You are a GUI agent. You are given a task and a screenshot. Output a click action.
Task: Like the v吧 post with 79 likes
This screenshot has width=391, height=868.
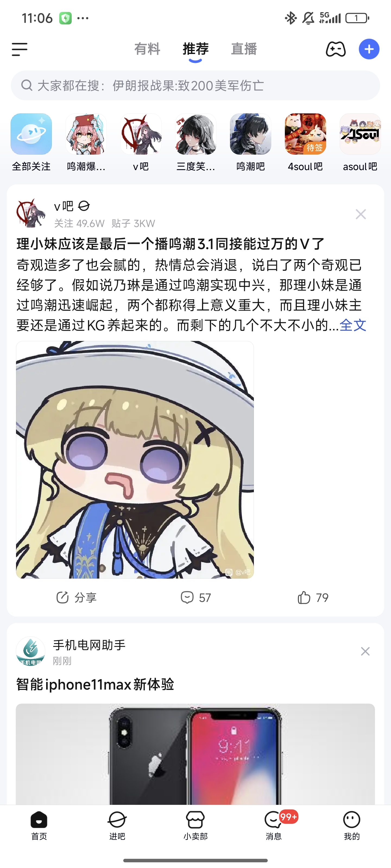pyautogui.click(x=313, y=597)
